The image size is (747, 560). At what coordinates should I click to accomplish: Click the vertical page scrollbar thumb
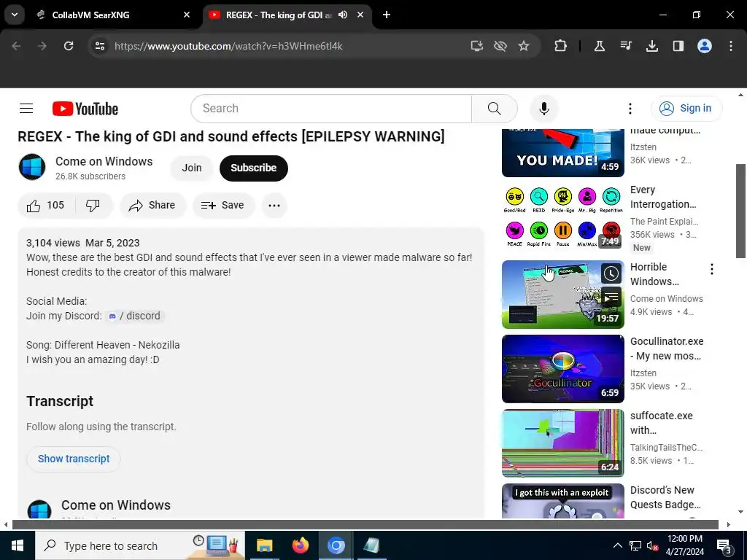pyautogui.click(x=740, y=211)
